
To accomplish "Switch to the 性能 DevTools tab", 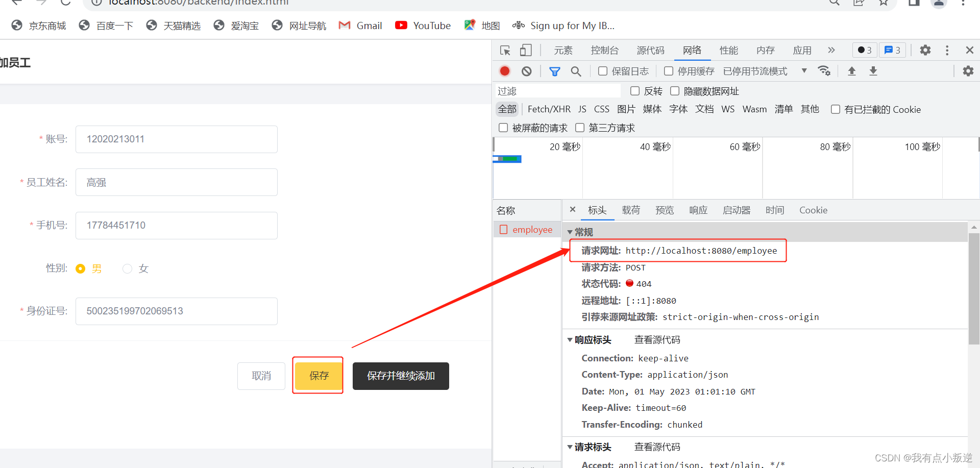I will click(x=729, y=50).
